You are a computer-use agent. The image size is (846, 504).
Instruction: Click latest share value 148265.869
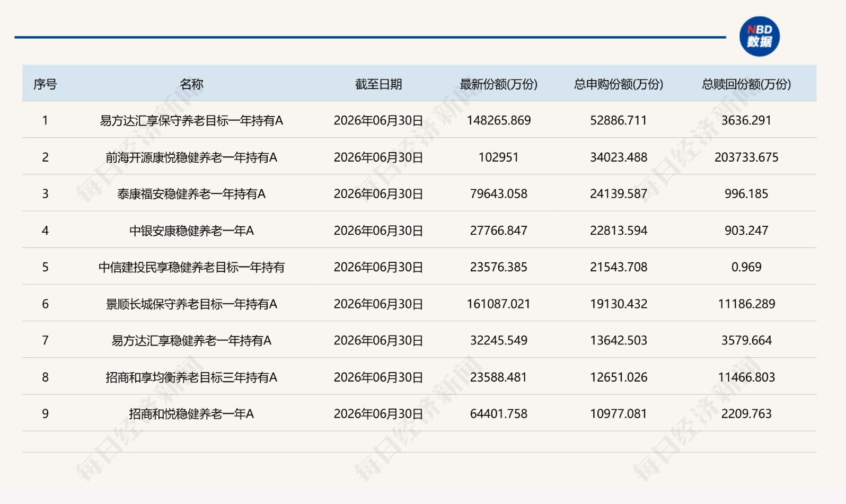[498, 120]
